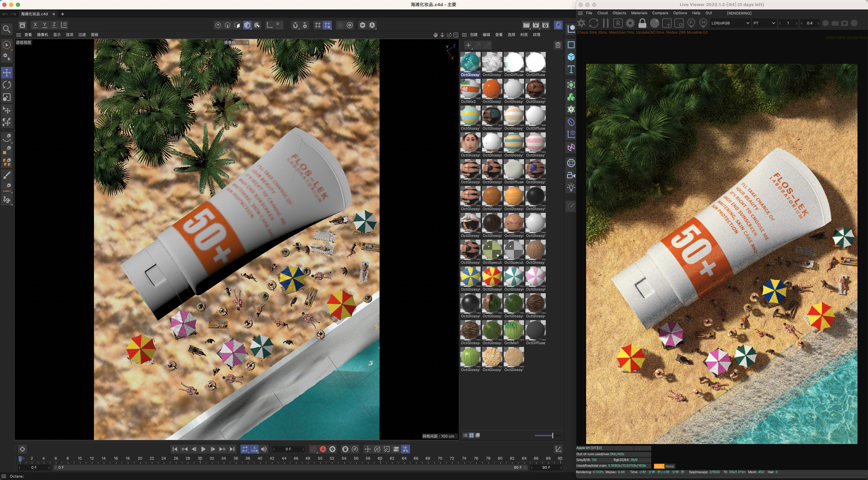The height and width of the screenshot is (480, 868).
Task: Open the 过滤 menu in viewport menu bar
Action: coord(82,35)
